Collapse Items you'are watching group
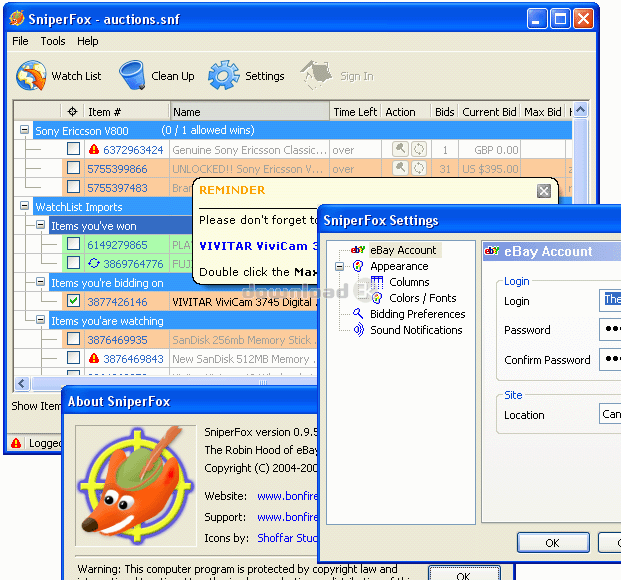The image size is (621, 580). [40, 319]
